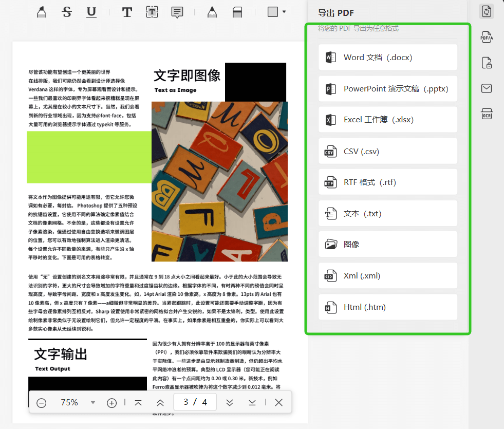Select the Underline text tool
Viewport: 504px width, 429px height.
91,11
